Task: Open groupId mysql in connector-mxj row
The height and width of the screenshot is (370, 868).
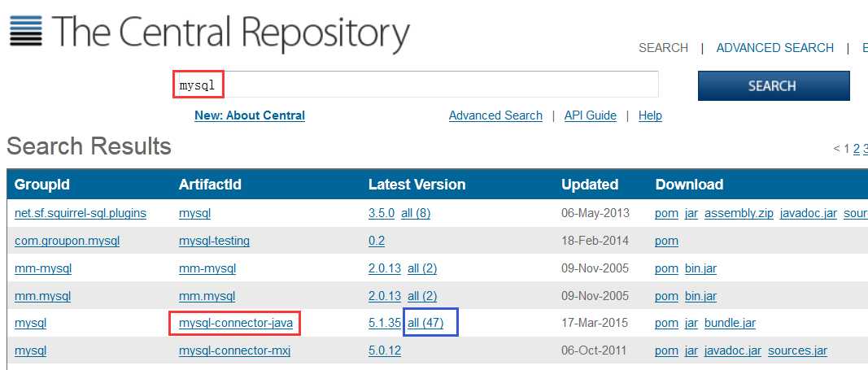Action: pos(30,350)
